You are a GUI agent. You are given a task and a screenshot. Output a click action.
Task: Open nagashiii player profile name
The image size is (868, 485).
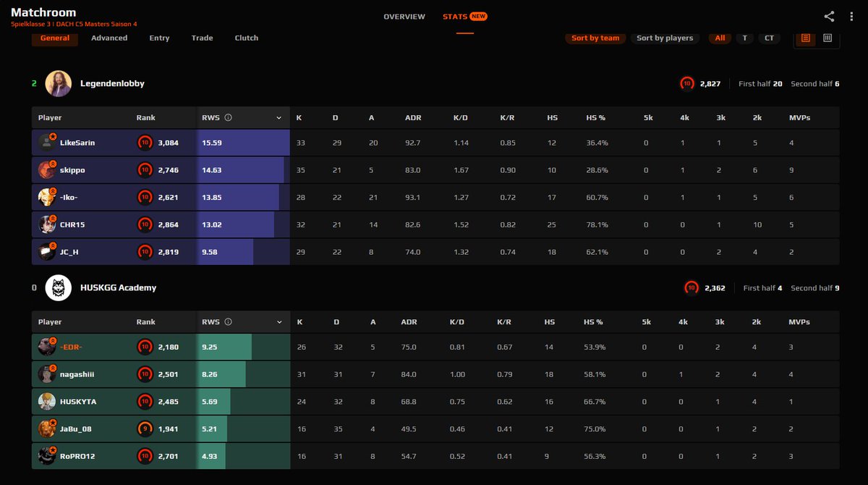click(x=77, y=374)
